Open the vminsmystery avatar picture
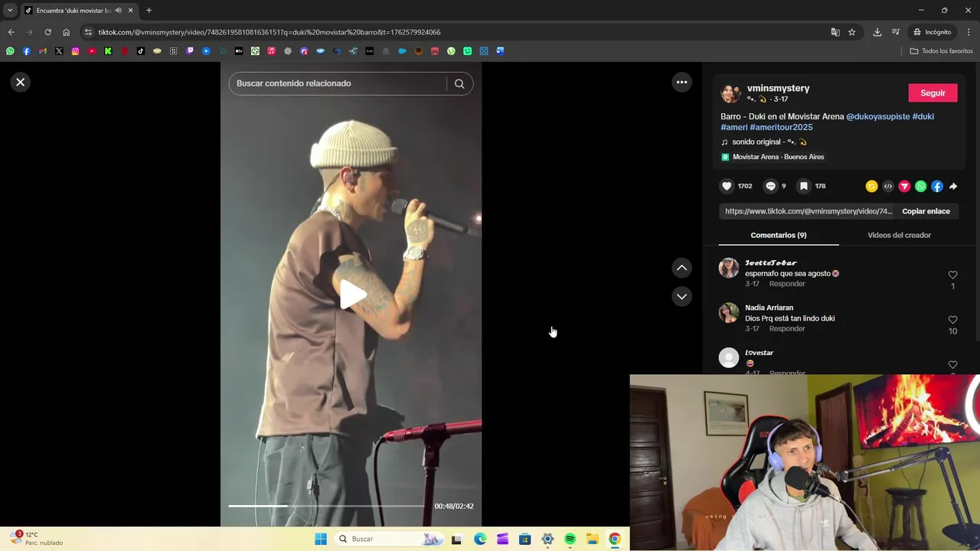Screen dimensions: 980x551 click(x=730, y=93)
